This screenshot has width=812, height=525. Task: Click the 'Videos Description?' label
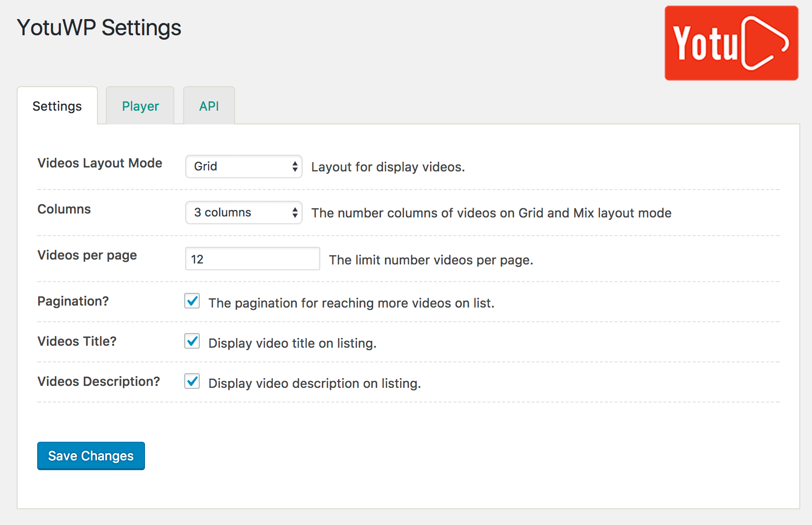99,382
